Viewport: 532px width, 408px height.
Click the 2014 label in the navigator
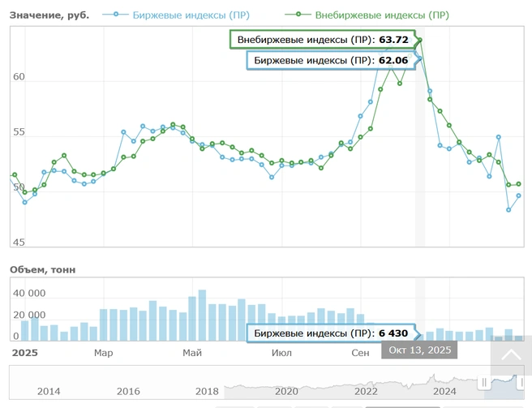point(49,391)
